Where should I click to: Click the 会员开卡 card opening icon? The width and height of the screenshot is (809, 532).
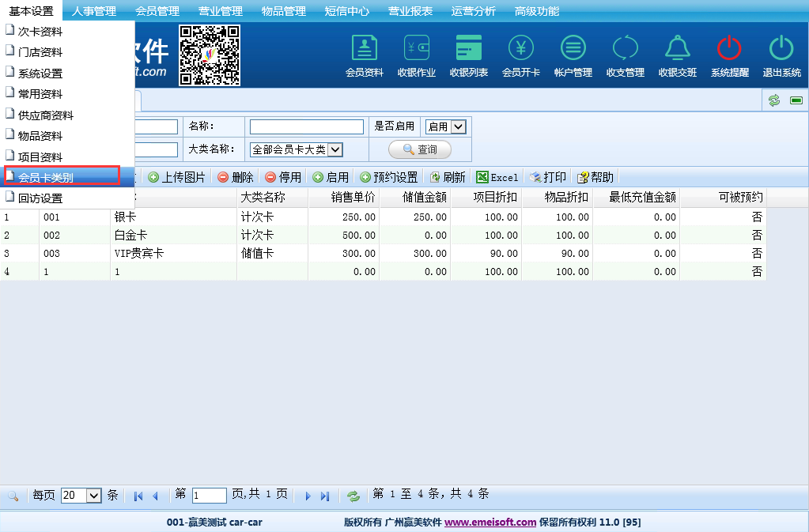pos(520,55)
